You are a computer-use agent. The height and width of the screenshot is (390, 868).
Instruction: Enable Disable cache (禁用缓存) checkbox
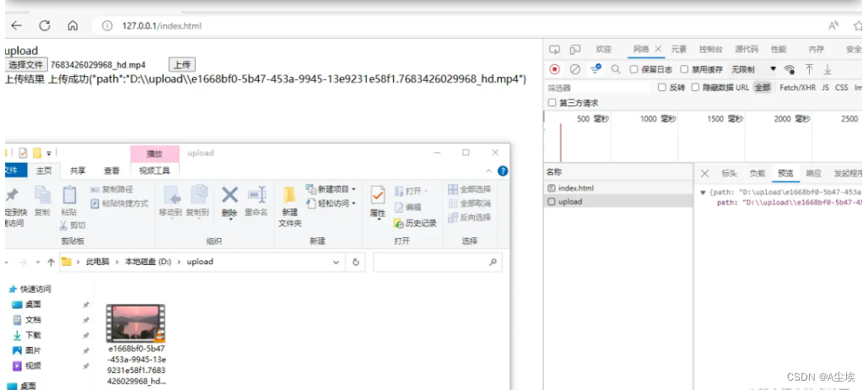pos(684,69)
